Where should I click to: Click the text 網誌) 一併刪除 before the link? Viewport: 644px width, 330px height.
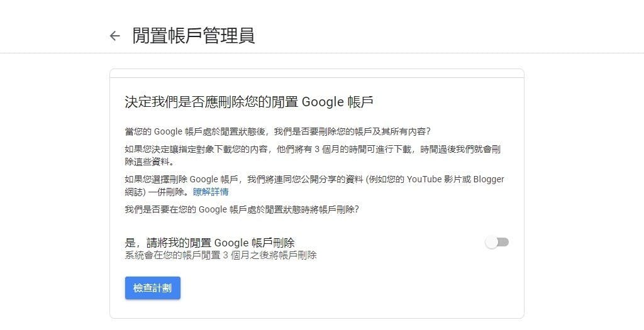click(x=156, y=192)
